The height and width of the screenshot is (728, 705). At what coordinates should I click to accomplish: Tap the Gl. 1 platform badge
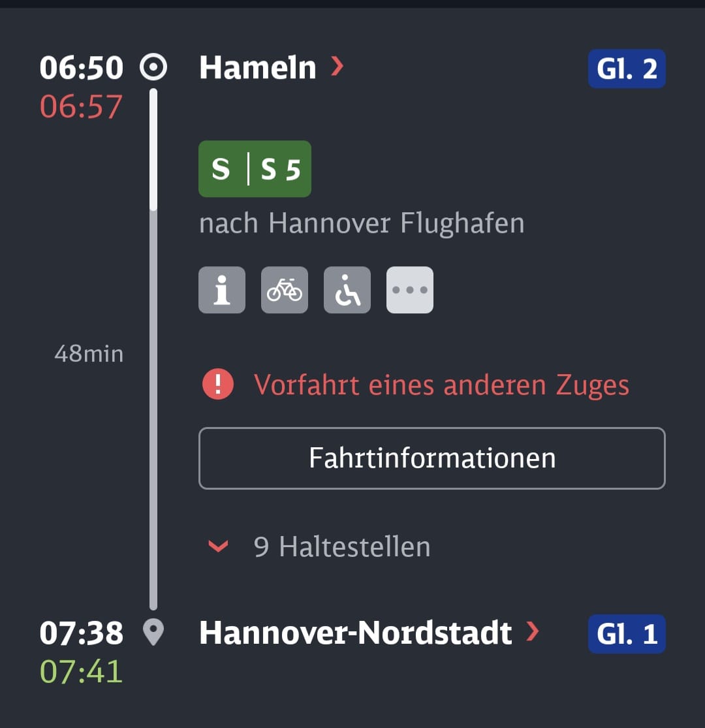(626, 634)
